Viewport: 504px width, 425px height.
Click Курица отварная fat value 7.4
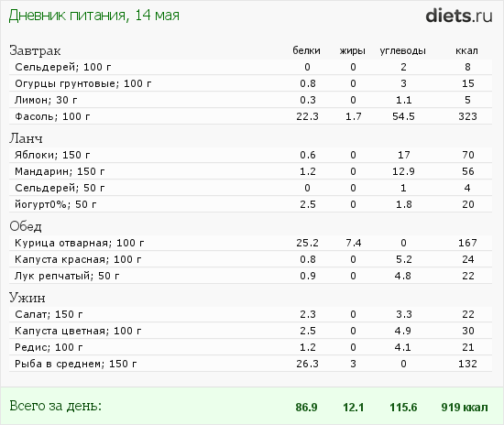tap(353, 243)
